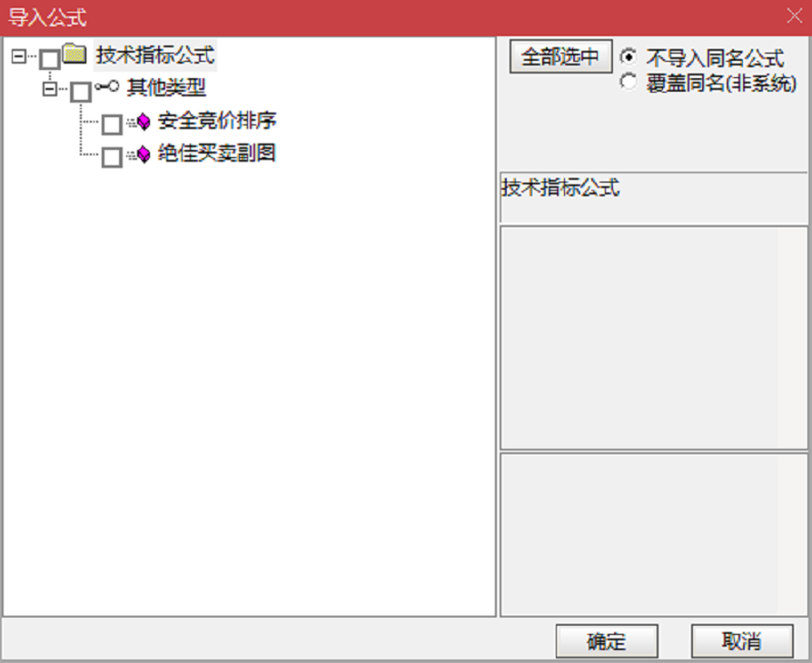Confirm import with the 确定 button
The height and width of the screenshot is (663, 812).
607,641
